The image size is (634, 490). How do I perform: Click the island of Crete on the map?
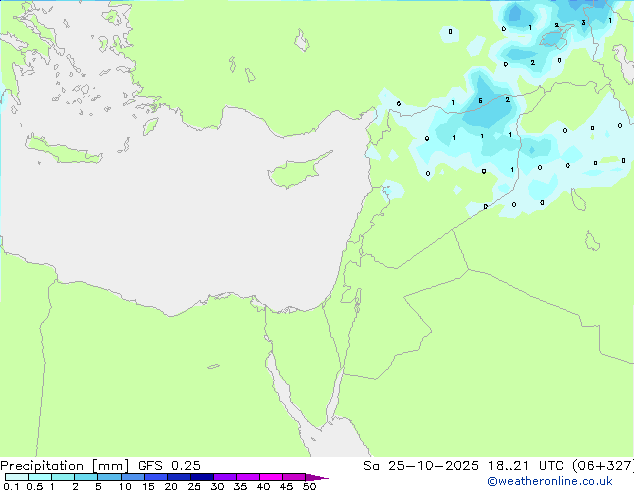tap(63, 150)
